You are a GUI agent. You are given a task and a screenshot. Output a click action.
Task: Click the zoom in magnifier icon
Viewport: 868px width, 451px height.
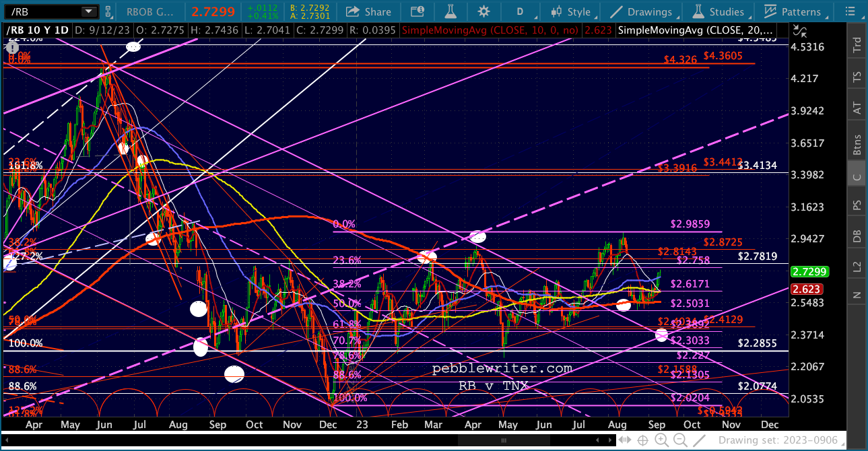pos(661,440)
